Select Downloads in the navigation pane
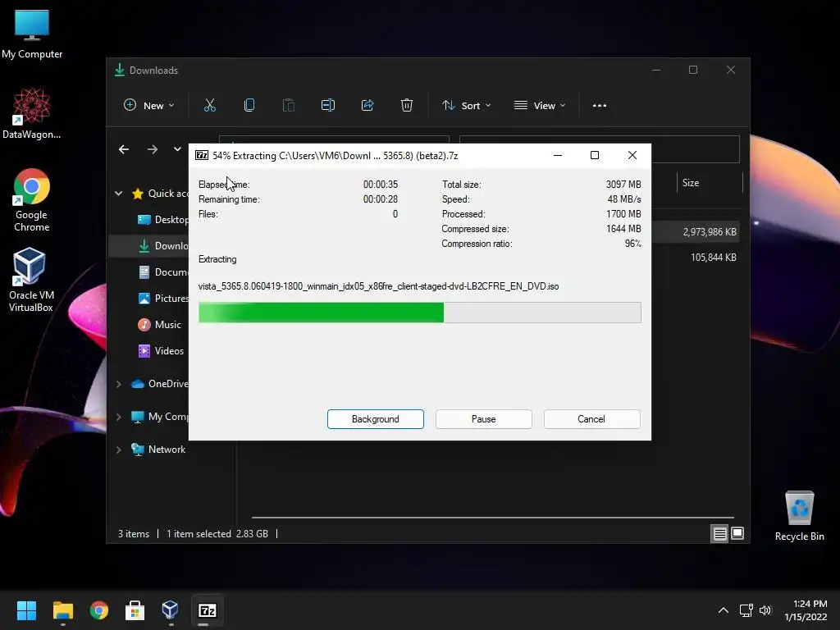 click(x=163, y=246)
